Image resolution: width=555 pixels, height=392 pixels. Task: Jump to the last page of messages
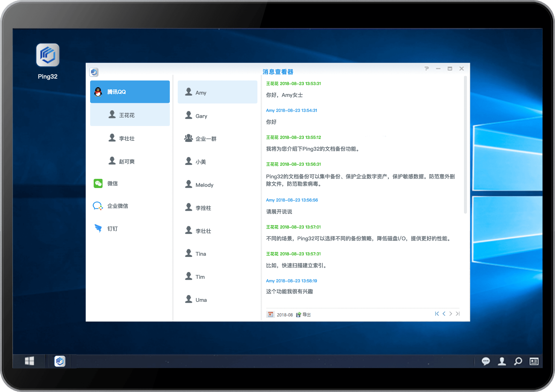pyautogui.click(x=458, y=314)
